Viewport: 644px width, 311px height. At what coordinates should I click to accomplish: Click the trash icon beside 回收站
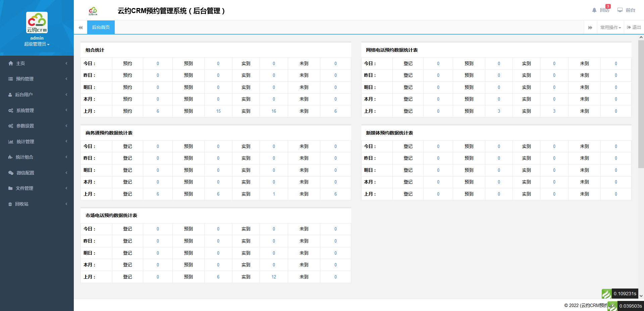10,204
